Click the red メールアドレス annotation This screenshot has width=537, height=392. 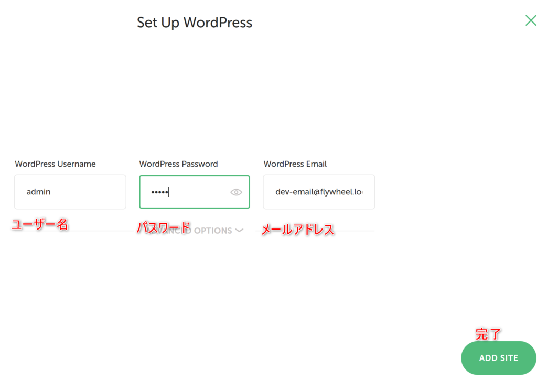coord(297,230)
